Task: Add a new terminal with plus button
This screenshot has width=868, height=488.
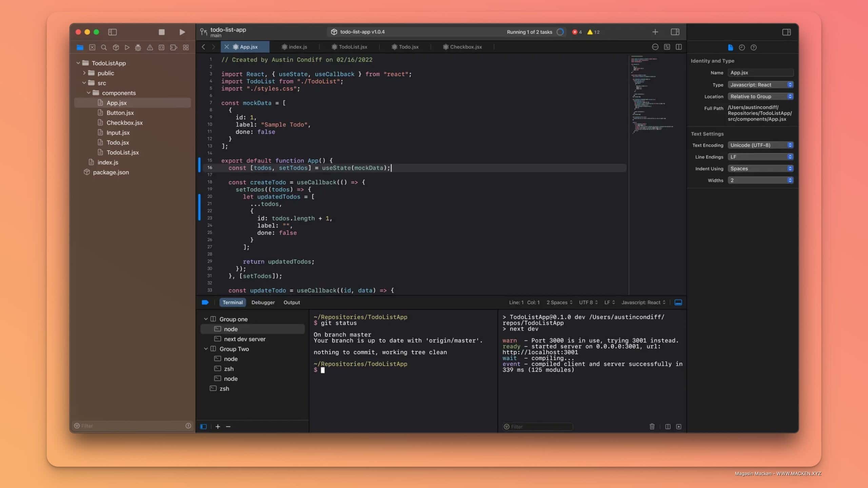Action: [x=218, y=427]
